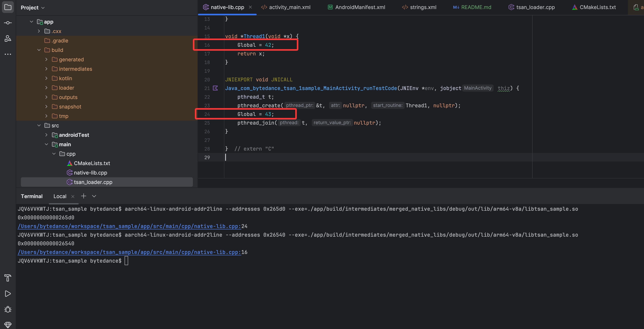This screenshot has width=644, height=329.
Task: Switch to tsan_loader.cpp editor tab
Action: pyautogui.click(x=531, y=7)
